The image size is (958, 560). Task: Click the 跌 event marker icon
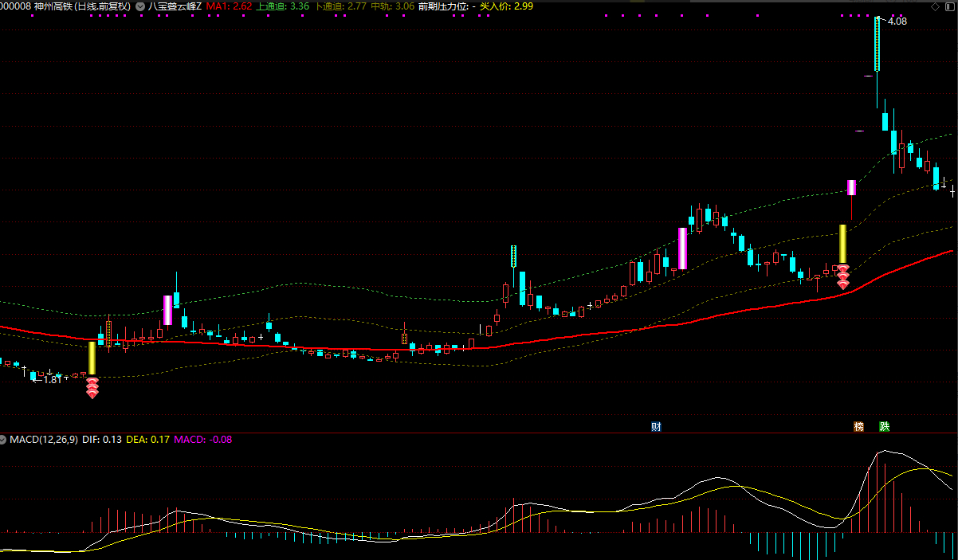tap(884, 427)
